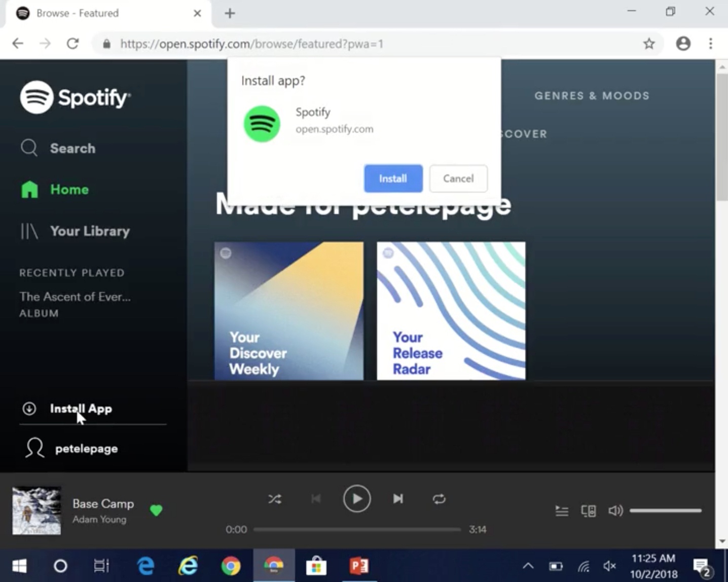
Task: Select the Your Library menu label
Action: coord(90,231)
